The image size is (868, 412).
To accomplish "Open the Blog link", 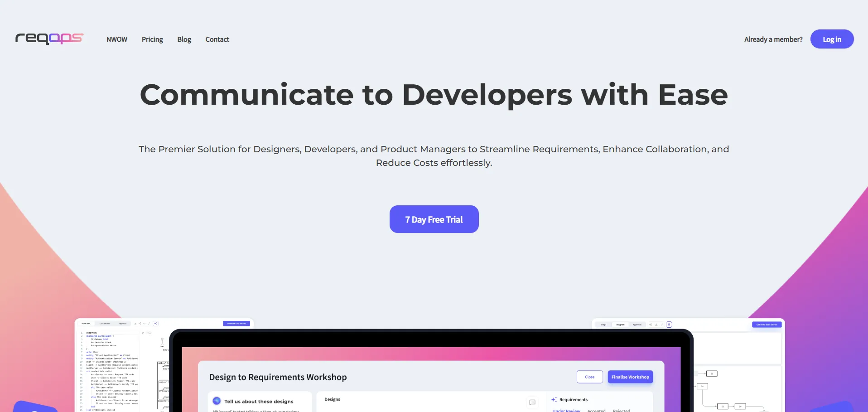I will (x=184, y=39).
